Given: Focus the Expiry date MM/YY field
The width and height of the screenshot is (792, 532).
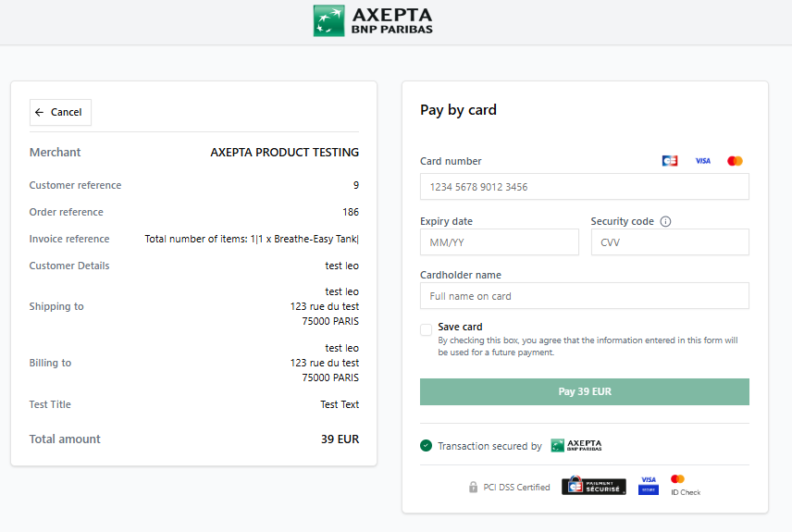Looking at the screenshot, I should tap(499, 242).
